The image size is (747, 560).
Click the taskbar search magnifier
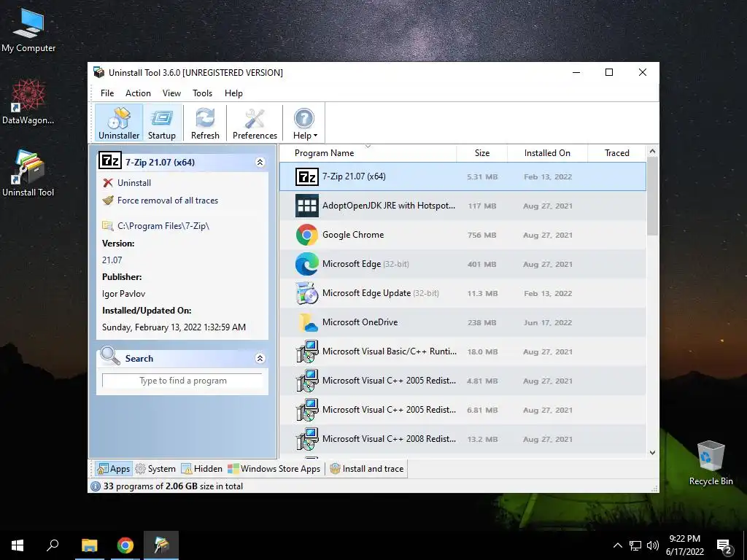point(53,545)
